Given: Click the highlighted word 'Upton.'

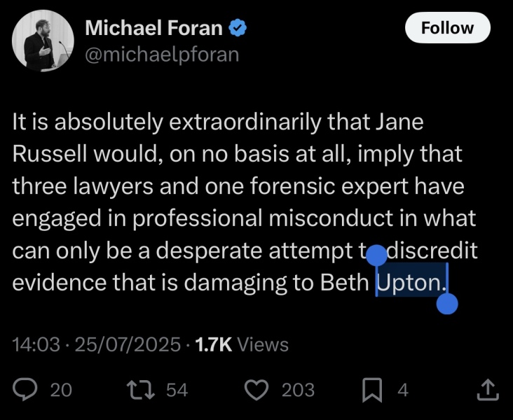Looking at the screenshot, I should pos(411,282).
